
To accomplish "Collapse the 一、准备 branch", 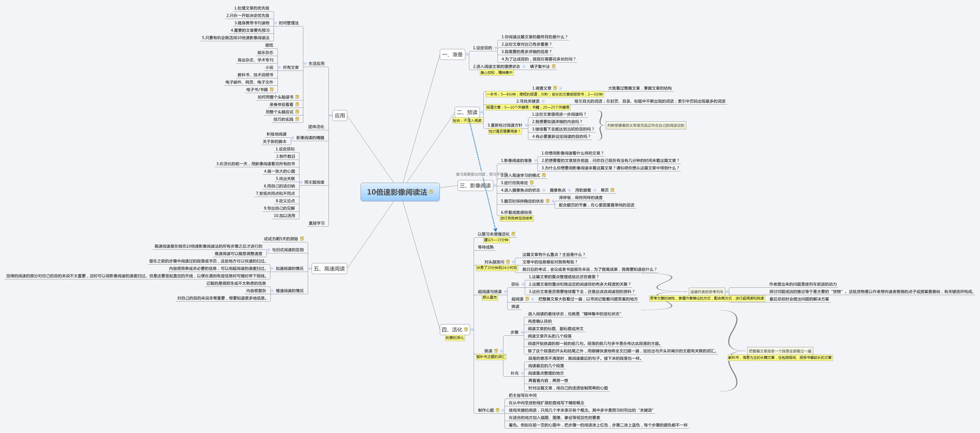I will (x=467, y=54).
